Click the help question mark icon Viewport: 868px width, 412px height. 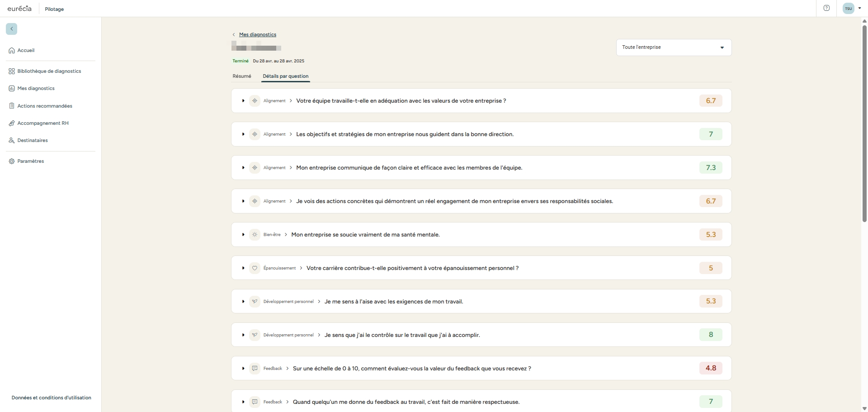click(x=826, y=8)
